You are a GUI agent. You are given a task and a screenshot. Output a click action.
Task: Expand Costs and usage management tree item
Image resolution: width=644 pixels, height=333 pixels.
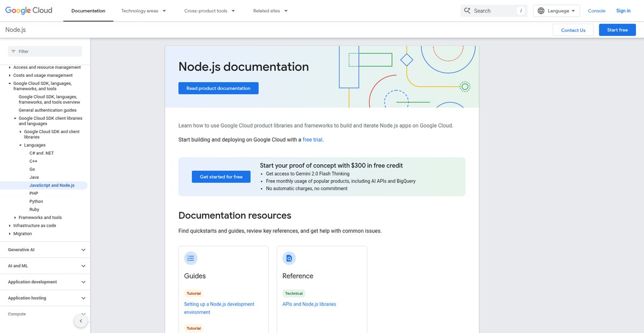click(x=10, y=76)
